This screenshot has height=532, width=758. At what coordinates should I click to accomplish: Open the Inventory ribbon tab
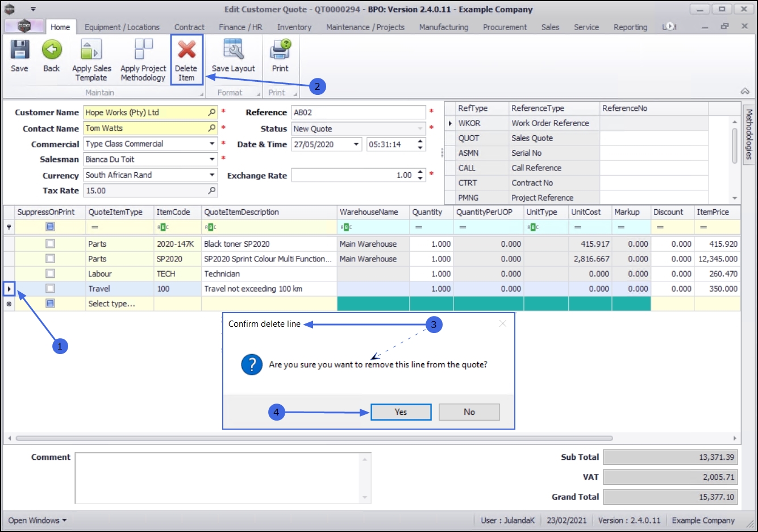click(x=294, y=27)
